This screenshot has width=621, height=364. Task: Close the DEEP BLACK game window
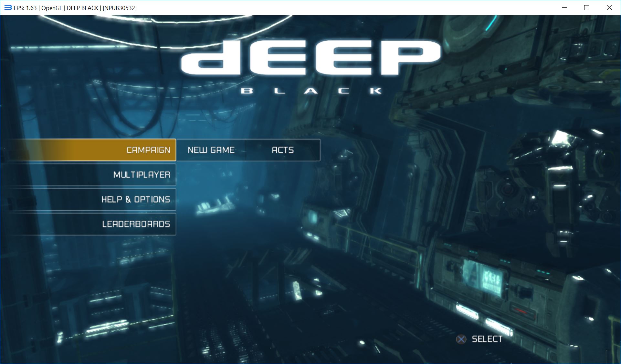609,8
